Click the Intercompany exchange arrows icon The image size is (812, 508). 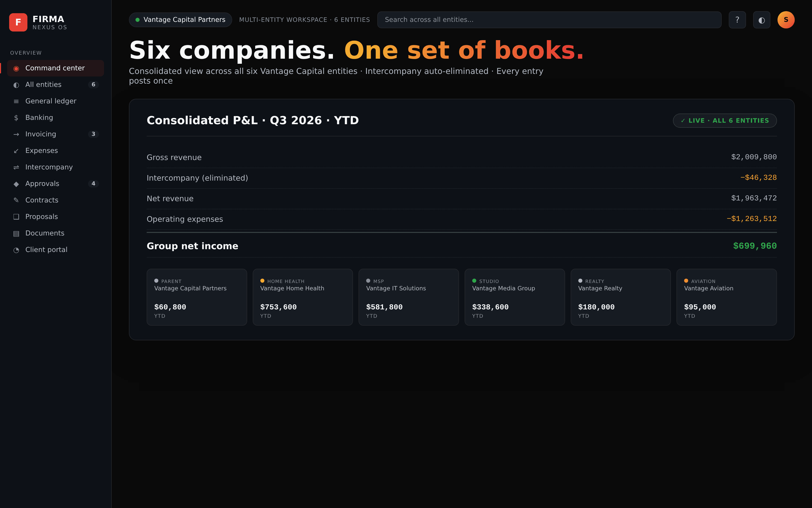16,167
